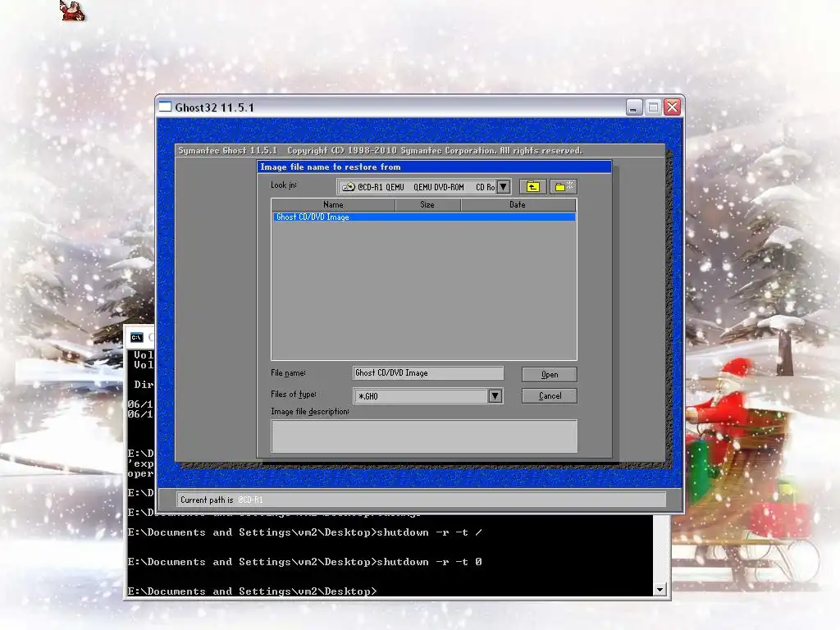Open the *.GHO file type combo box
The height and width of the screenshot is (630, 840).
[428, 396]
